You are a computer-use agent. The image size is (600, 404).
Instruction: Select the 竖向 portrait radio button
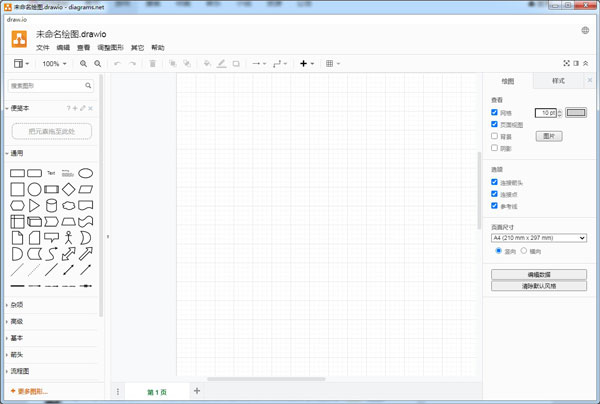pos(498,251)
